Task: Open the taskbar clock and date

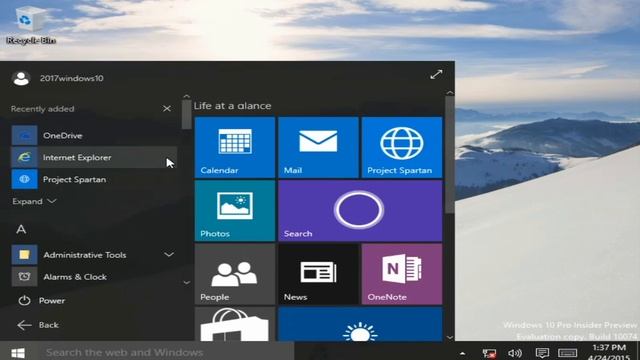Action: [x=609, y=353]
